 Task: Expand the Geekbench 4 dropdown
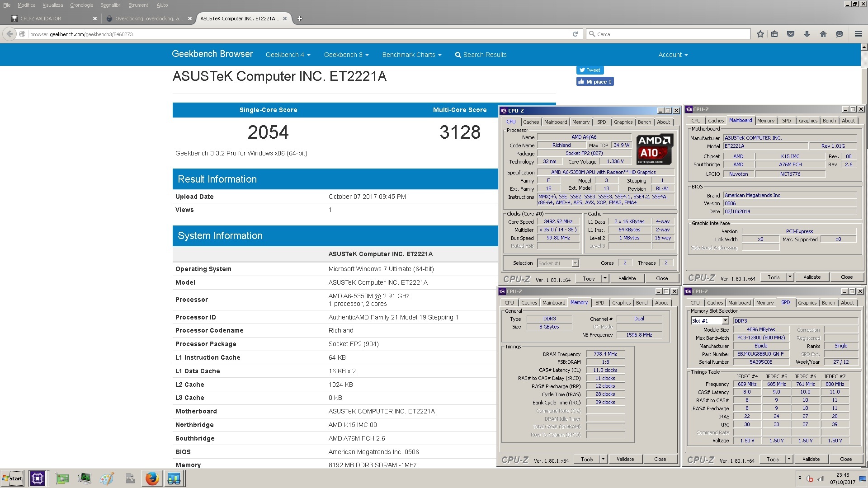point(288,55)
